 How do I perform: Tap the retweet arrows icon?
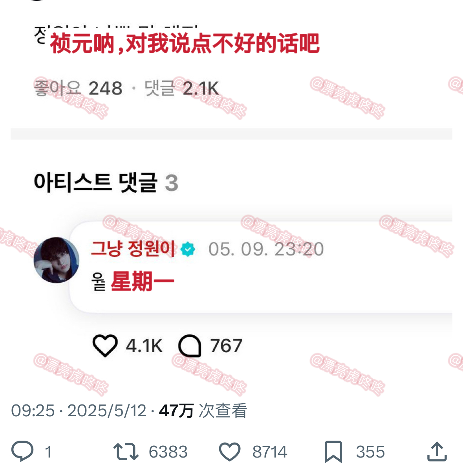tap(126, 452)
